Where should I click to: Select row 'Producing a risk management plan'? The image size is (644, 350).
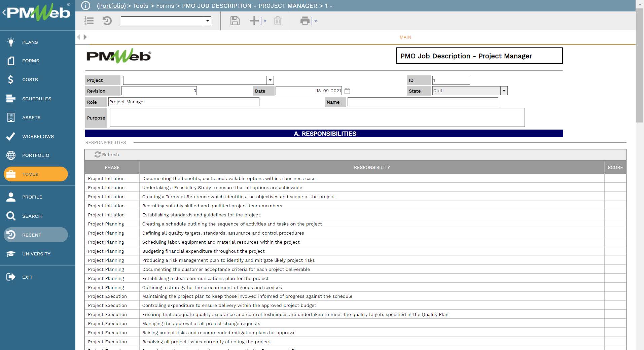(355, 260)
